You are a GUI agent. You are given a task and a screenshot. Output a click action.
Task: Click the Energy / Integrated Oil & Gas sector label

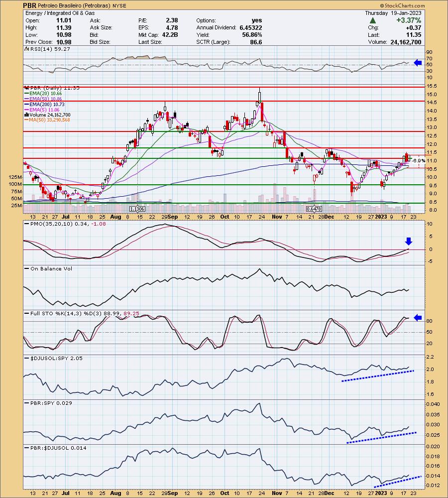[x=60, y=13]
